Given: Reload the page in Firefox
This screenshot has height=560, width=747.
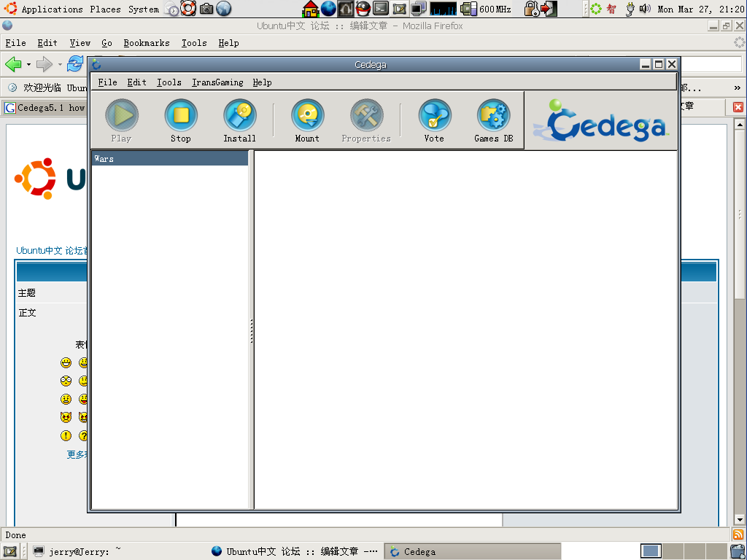Looking at the screenshot, I should coord(75,64).
